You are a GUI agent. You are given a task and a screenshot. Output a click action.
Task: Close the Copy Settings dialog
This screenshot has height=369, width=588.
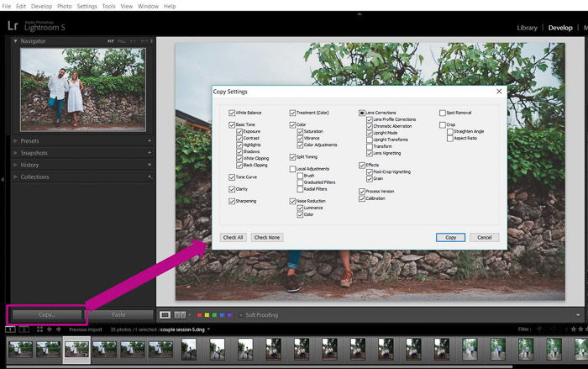pyautogui.click(x=499, y=91)
